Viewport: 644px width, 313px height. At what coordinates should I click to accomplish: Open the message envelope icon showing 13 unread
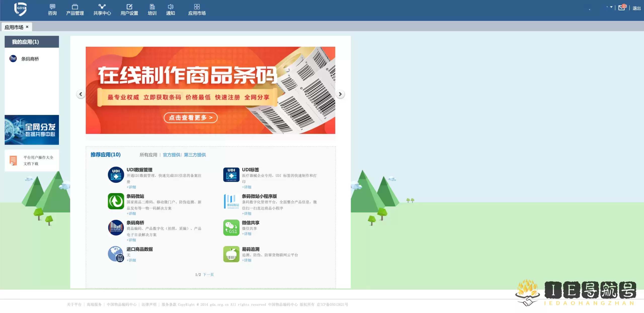(x=622, y=8)
